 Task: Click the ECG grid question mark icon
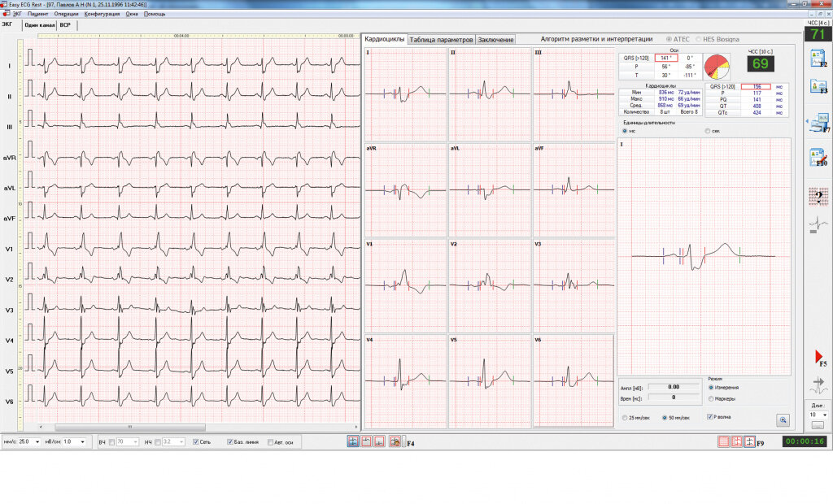(x=818, y=197)
